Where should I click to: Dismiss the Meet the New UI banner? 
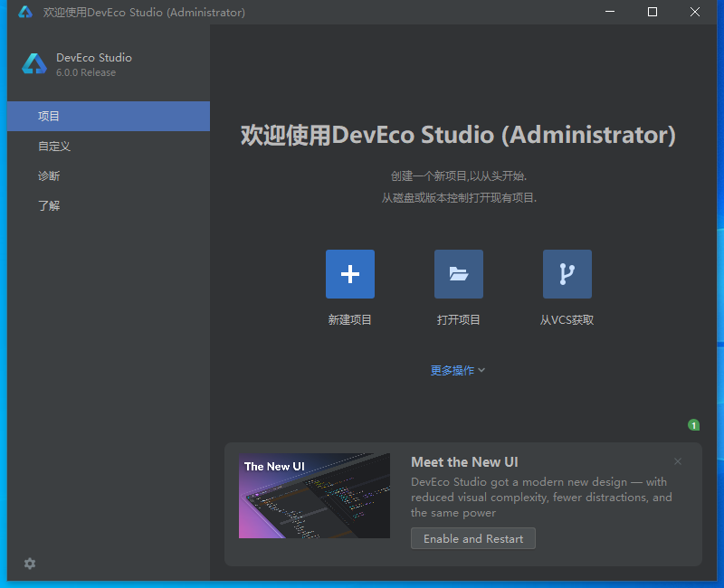click(x=678, y=461)
